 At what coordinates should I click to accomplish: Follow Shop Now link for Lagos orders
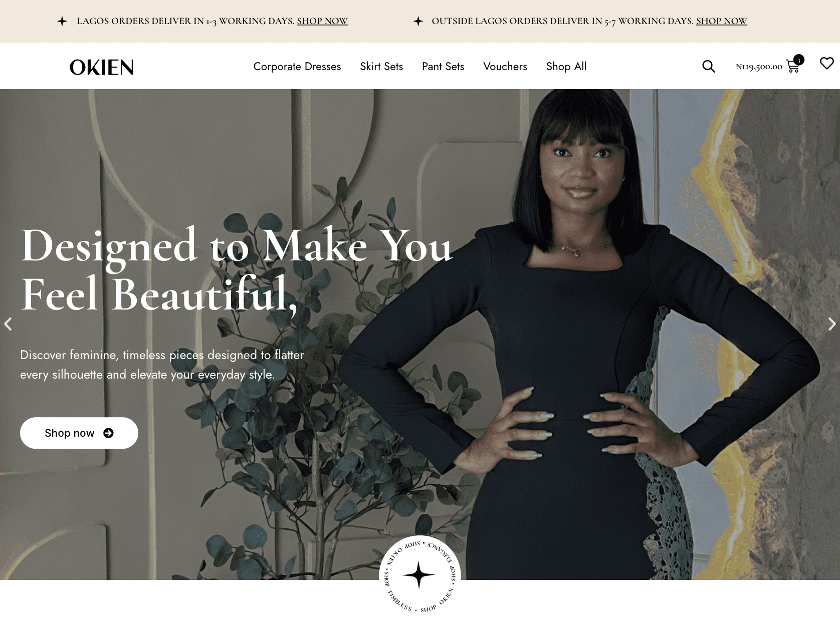point(322,21)
